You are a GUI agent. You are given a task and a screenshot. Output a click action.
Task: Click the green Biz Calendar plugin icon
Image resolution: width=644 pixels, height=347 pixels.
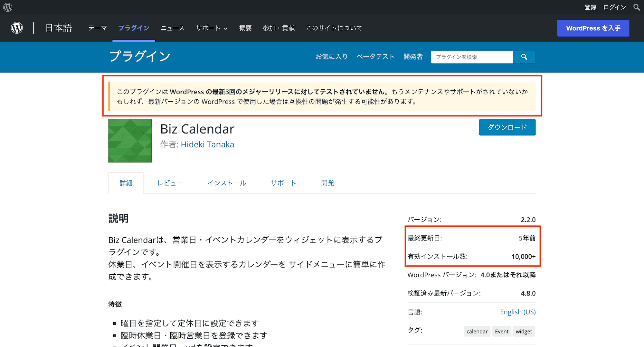[x=130, y=141]
